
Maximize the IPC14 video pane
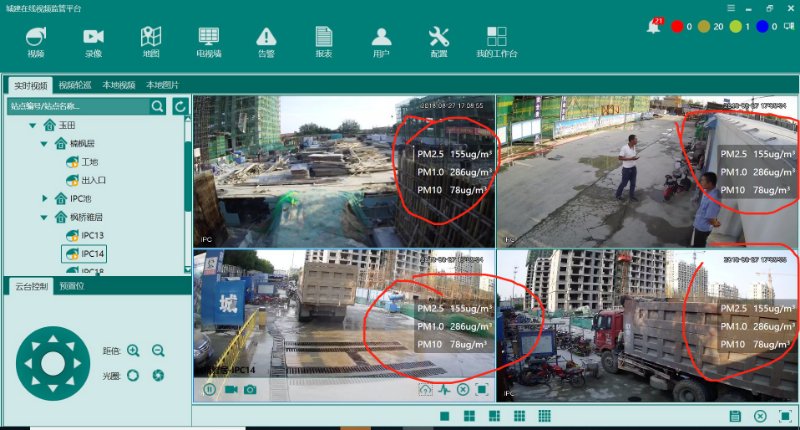tap(482, 390)
